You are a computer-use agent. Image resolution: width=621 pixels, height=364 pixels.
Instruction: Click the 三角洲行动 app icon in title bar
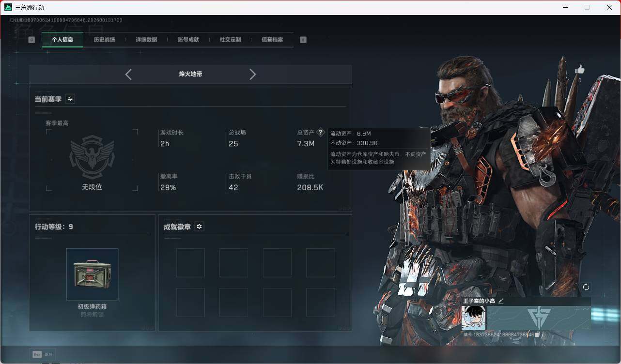[8, 7]
